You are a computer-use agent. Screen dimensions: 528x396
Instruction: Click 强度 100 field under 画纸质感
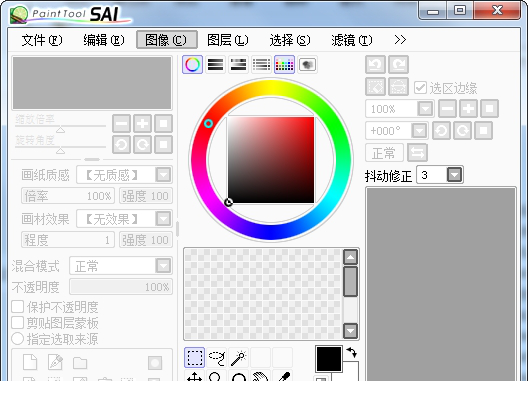pyautogui.click(x=146, y=196)
